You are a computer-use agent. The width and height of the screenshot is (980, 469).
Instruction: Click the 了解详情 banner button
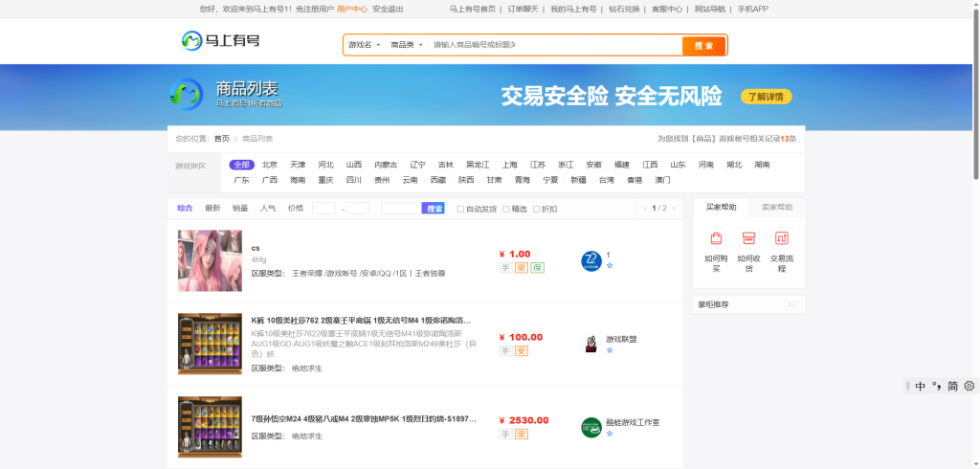coord(766,97)
